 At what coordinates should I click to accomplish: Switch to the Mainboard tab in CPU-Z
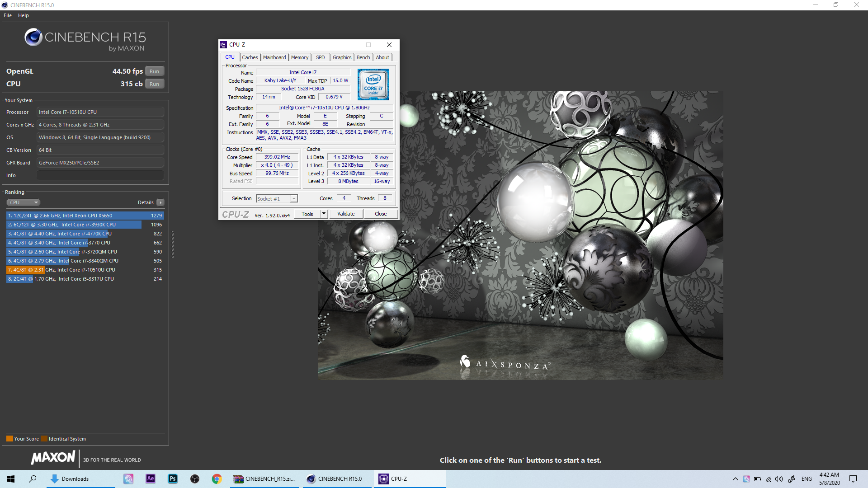pos(274,57)
